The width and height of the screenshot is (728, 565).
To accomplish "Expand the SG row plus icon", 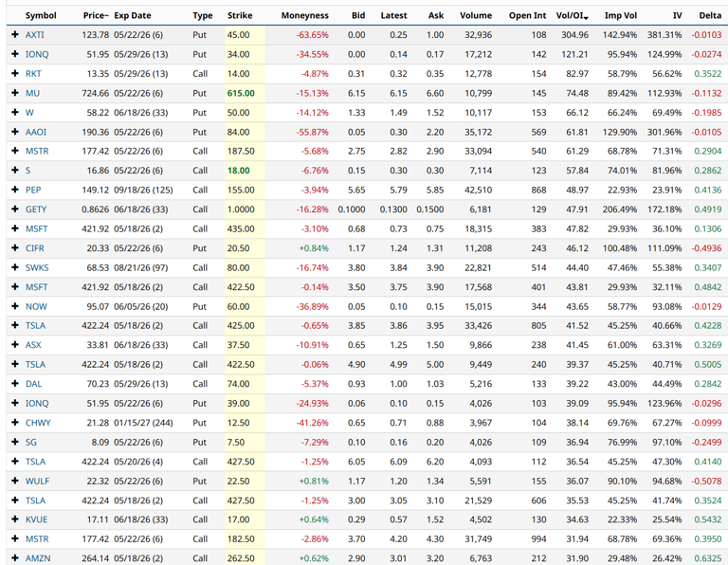I will tap(15, 443).
